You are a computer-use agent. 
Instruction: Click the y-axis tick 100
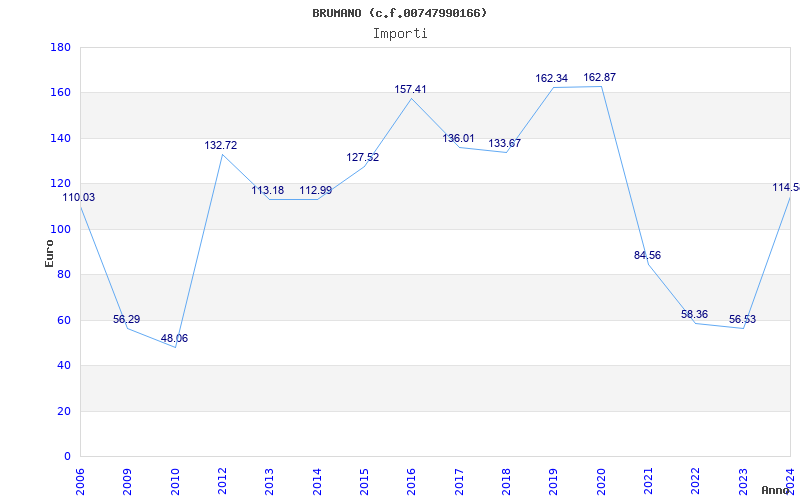click(60, 229)
